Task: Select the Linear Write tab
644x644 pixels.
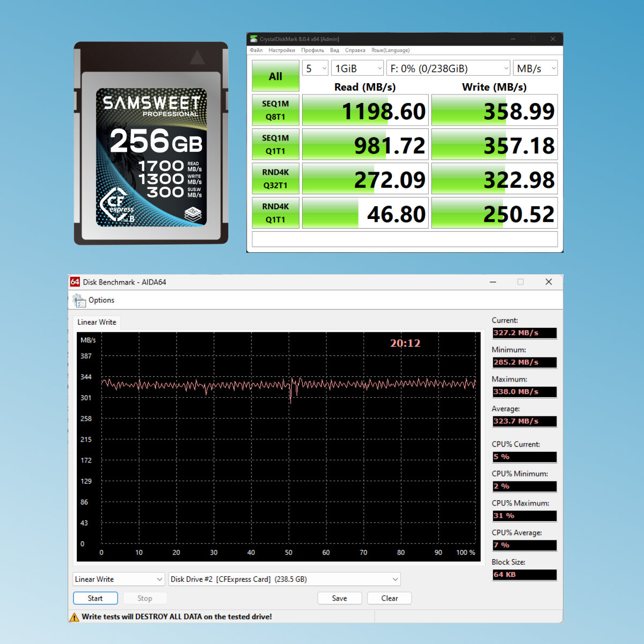Action: pos(97,322)
